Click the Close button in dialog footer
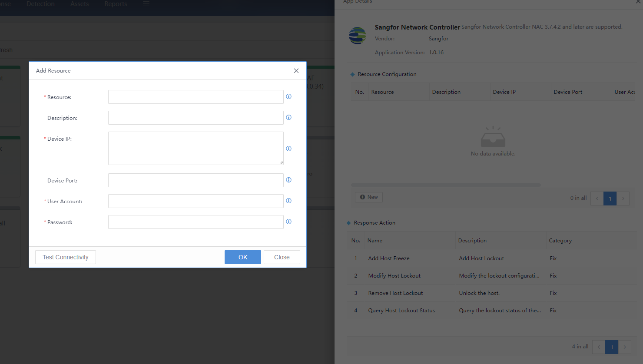643x364 pixels. click(282, 257)
